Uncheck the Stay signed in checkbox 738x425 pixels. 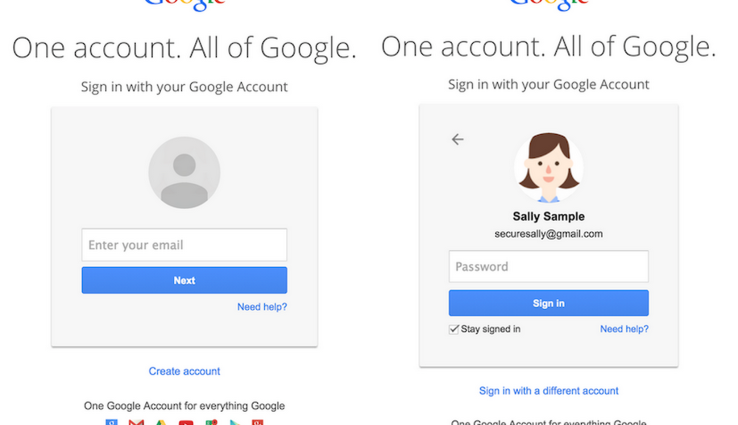click(x=455, y=329)
